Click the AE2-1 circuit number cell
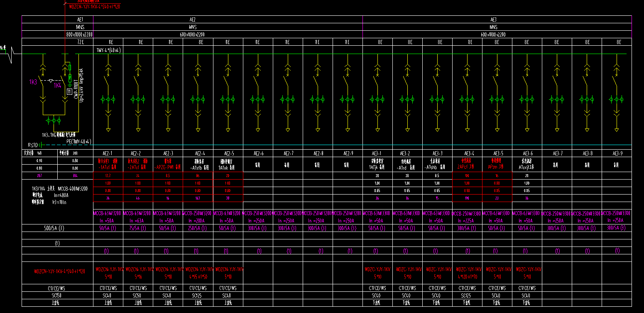Image resolution: width=644 pixels, height=313 pixels. click(x=108, y=153)
